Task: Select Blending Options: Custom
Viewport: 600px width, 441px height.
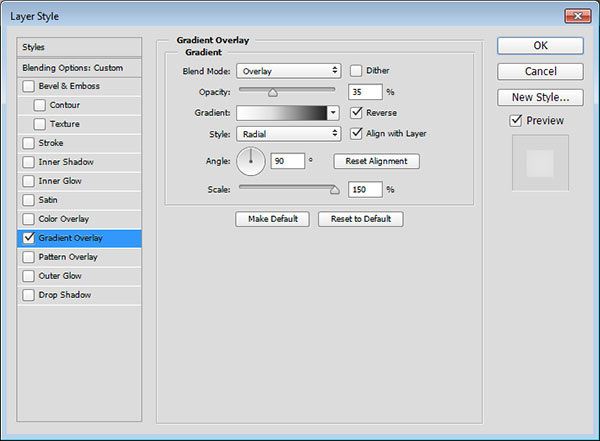Action: click(x=80, y=67)
